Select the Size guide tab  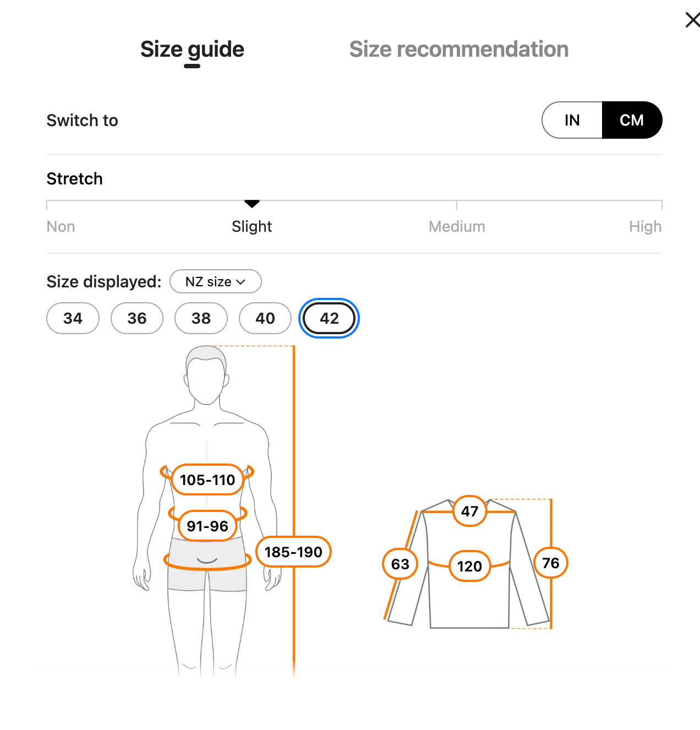point(192,50)
